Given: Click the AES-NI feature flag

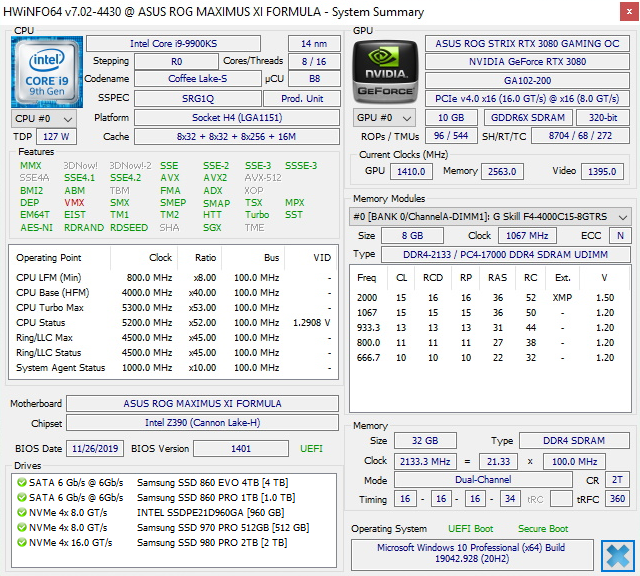Looking at the screenshot, I should pyautogui.click(x=36, y=228).
